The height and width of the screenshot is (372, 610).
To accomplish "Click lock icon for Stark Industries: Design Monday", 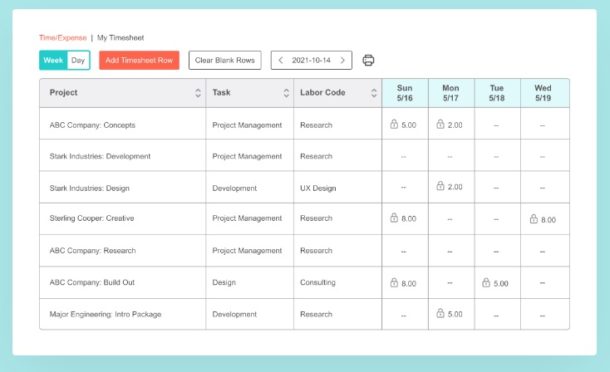I will 440,186.
